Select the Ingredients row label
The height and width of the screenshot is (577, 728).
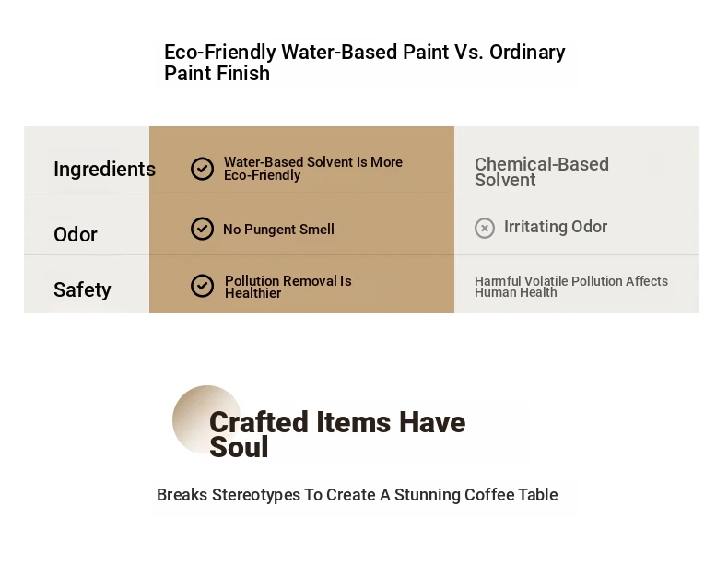pos(104,169)
